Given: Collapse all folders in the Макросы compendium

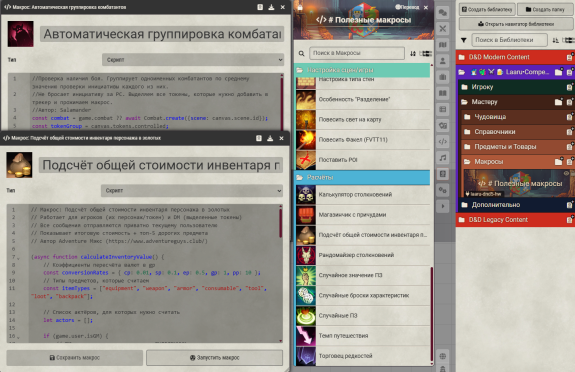Looking at the screenshot, I should tap(425, 54).
